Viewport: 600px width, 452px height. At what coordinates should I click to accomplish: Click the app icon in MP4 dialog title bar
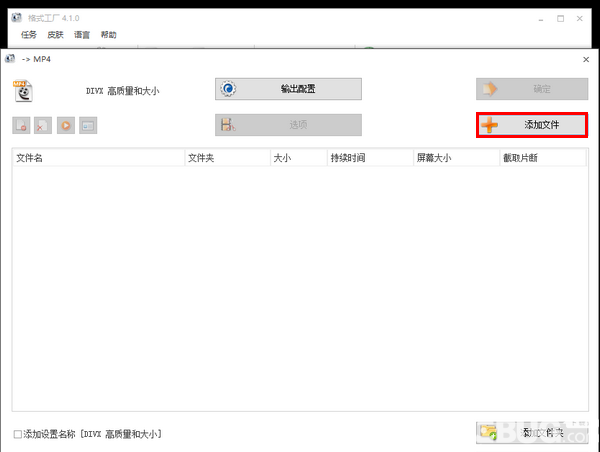[x=10, y=59]
